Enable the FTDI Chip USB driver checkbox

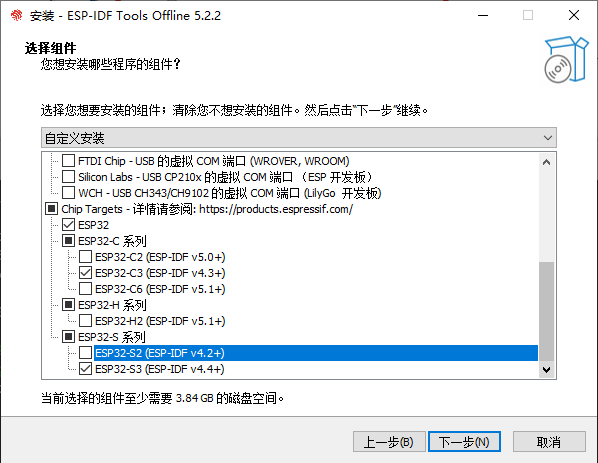(68, 161)
